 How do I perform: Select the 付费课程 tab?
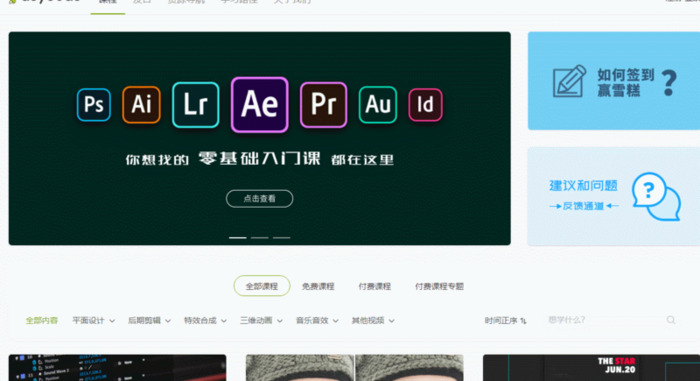[375, 286]
